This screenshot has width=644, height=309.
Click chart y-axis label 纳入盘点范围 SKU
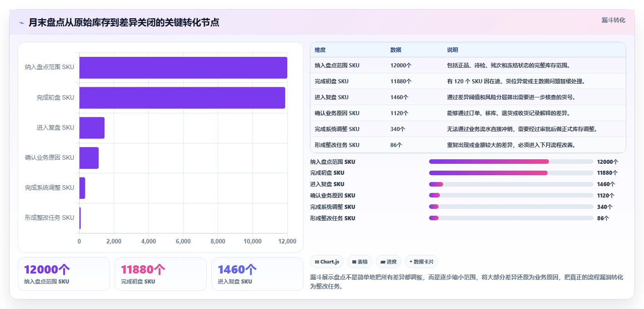click(x=50, y=67)
